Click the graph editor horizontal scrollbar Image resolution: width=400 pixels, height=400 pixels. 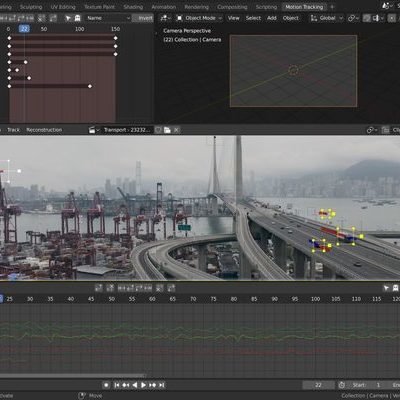pyautogui.click(x=72, y=376)
